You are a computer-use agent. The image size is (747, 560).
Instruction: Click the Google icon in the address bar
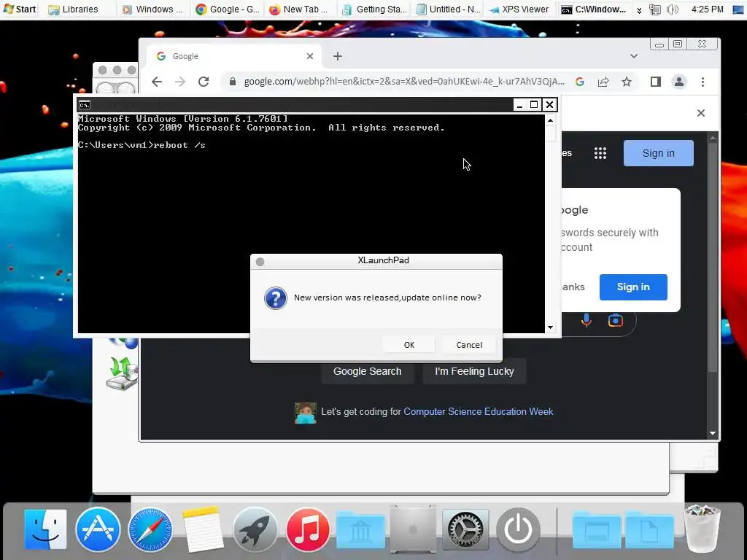coord(580,82)
